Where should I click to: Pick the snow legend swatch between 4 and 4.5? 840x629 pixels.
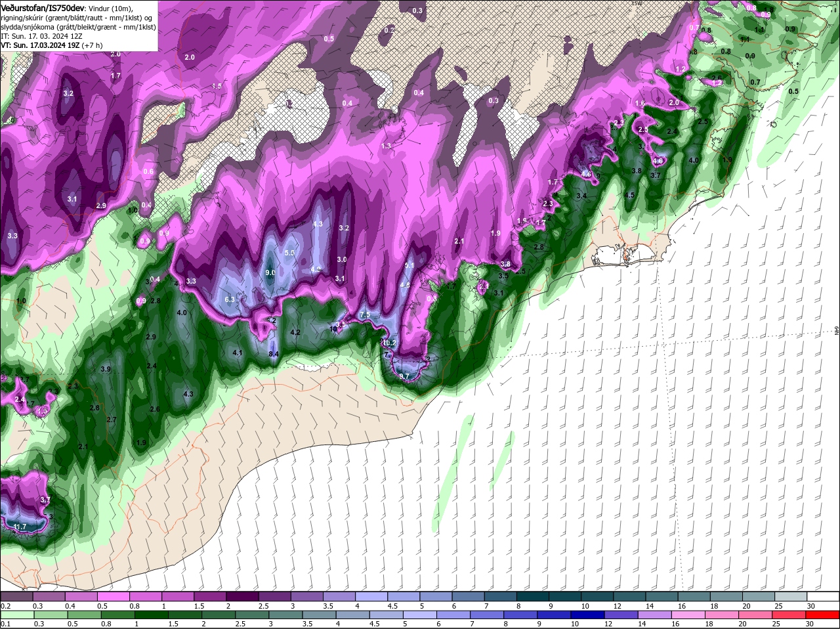coord(371,596)
